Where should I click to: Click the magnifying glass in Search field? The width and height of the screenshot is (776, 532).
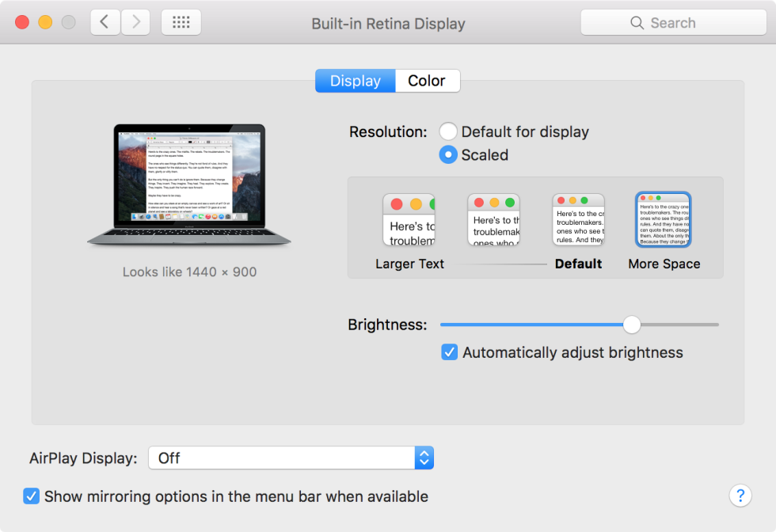(638, 22)
